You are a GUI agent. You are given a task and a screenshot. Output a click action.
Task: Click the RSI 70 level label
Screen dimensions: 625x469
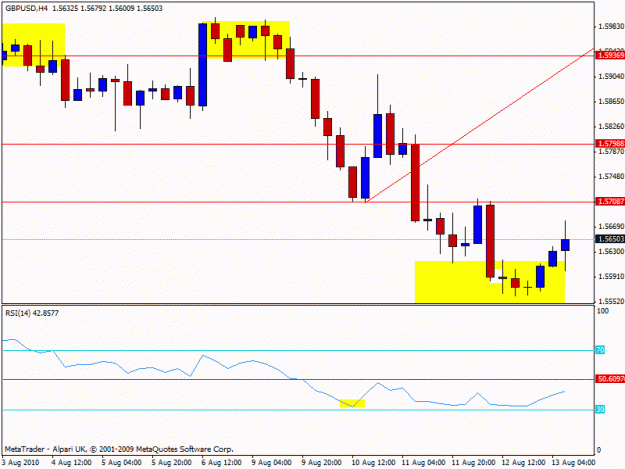point(600,350)
